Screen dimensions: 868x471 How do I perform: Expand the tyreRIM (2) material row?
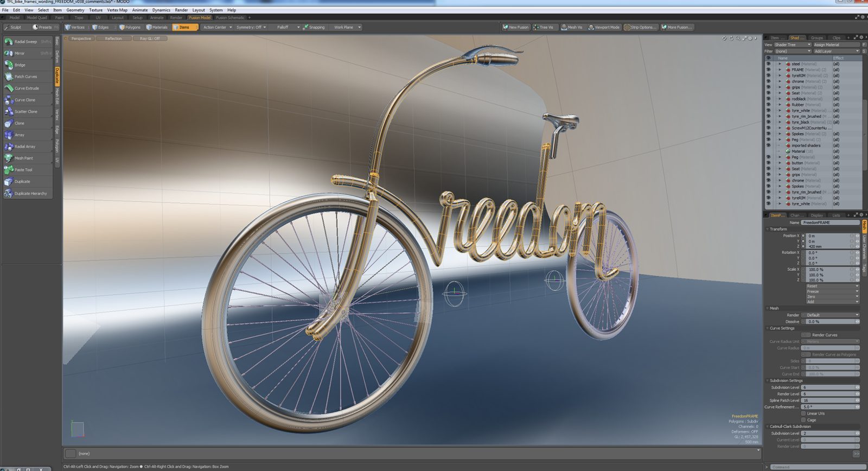pyautogui.click(x=780, y=75)
